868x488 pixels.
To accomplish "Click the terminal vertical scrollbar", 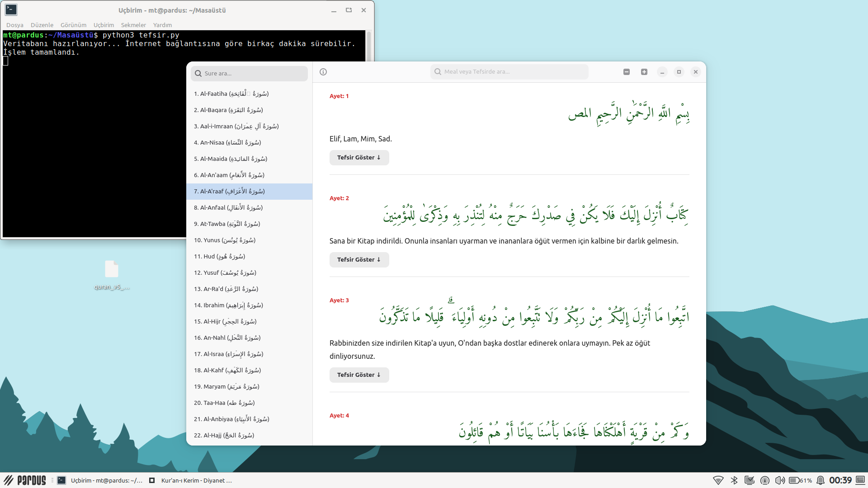I will [369, 45].
